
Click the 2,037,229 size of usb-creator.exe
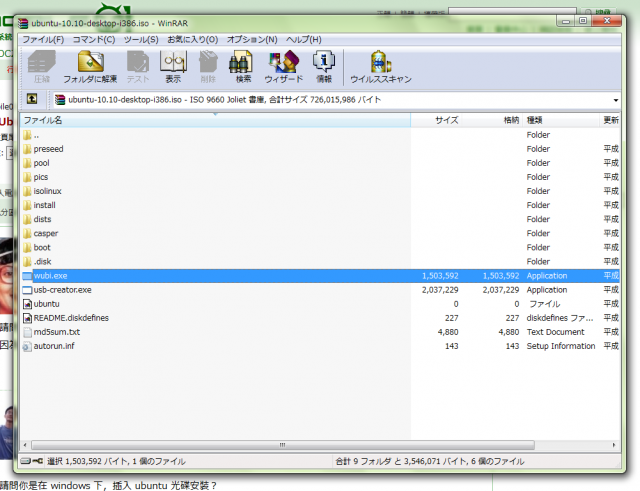click(440, 290)
